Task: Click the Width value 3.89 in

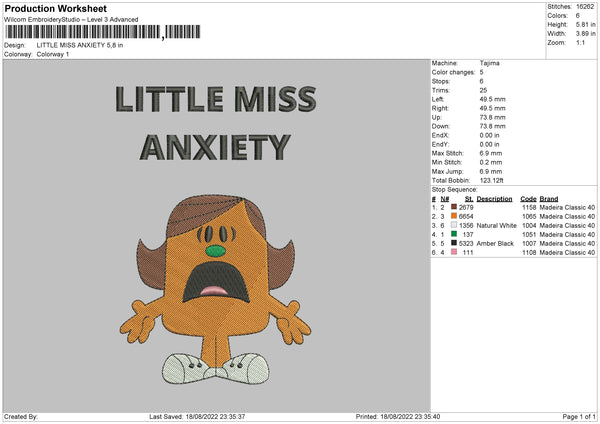Action: 585,34
